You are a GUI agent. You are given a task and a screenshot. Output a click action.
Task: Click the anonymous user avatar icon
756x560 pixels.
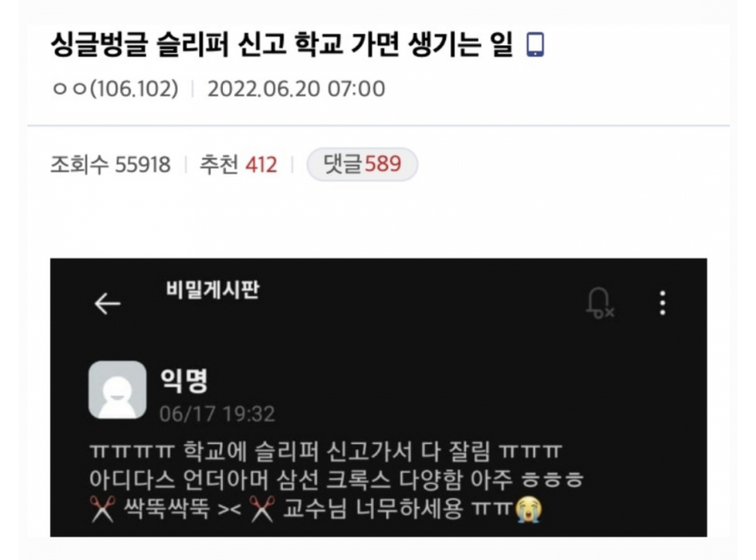click(x=117, y=389)
